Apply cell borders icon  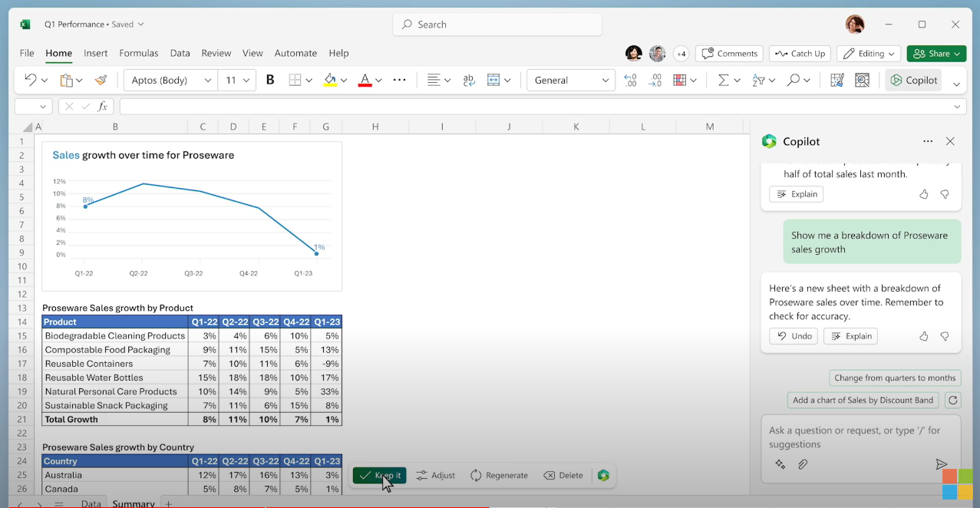click(x=295, y=80)
